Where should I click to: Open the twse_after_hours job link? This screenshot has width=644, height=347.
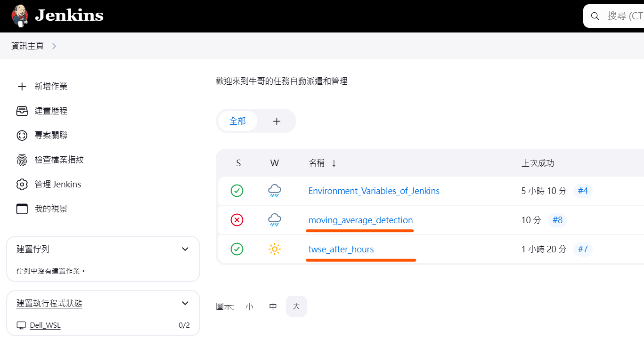341,249
